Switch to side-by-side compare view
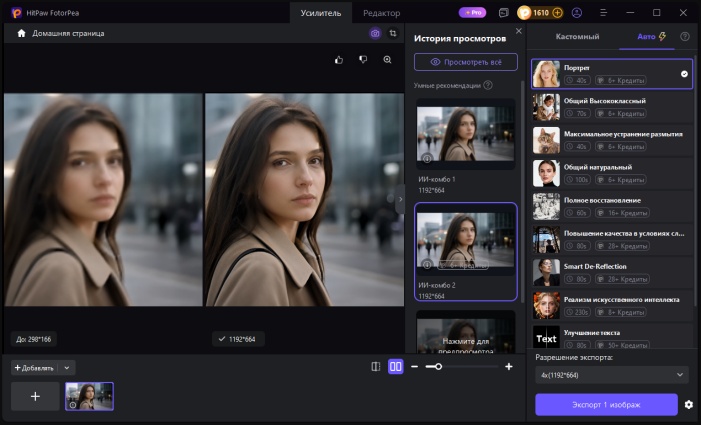 click(396, 366)
